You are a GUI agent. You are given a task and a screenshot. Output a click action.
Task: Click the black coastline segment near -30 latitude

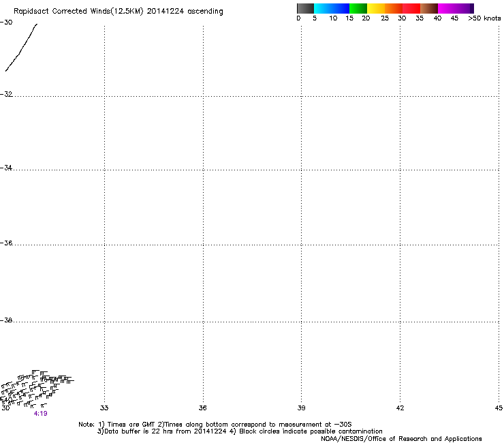[21, 48]
